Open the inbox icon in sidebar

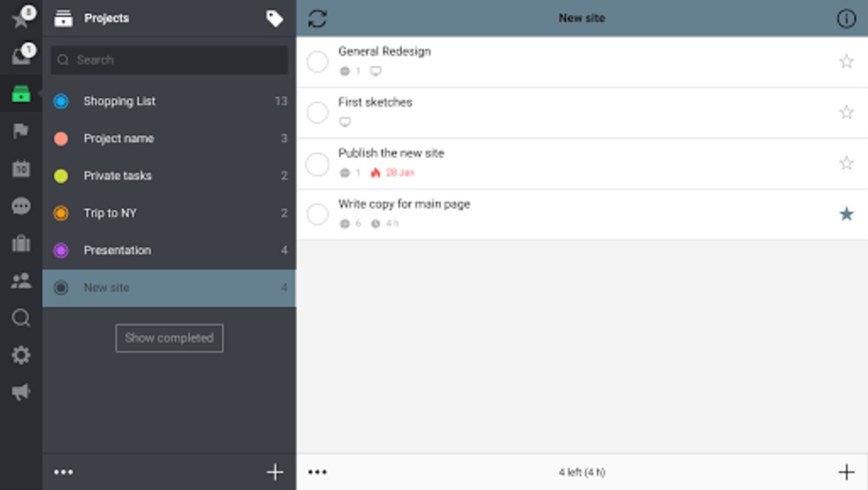[21, 56]
